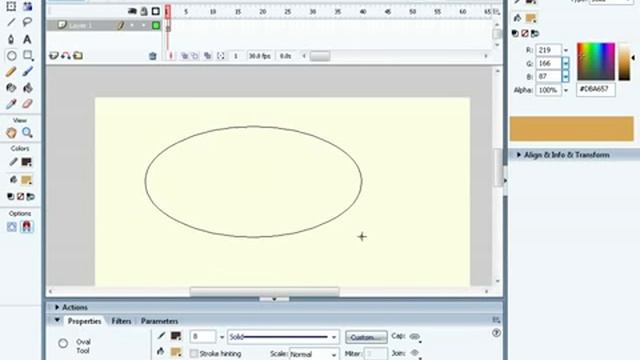Delete layer with trash icon

pos(153,56)
